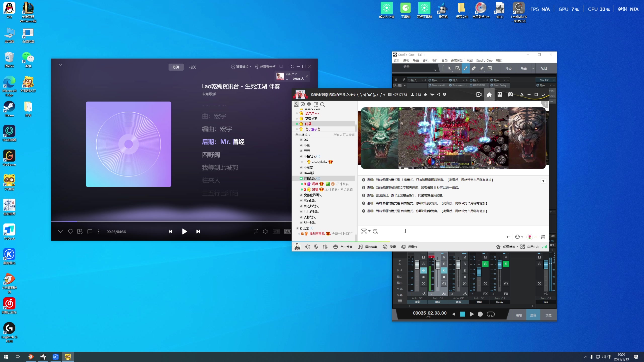Switch to the 相关 tab in Kugou

coord(193,67)
